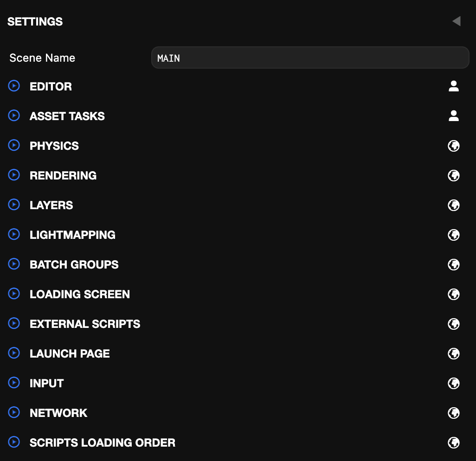Click the globe icon beside Network

tap(454, 413)
